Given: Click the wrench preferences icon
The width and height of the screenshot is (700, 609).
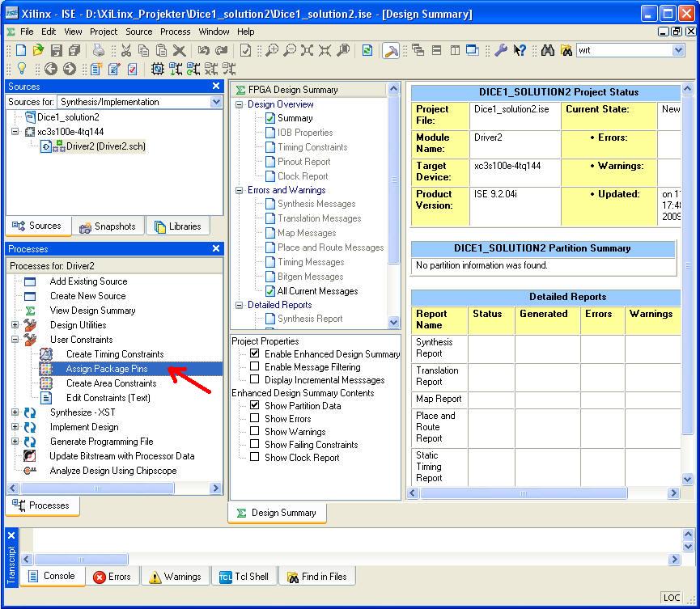Looking at the screenshot, I should [501, 50].
